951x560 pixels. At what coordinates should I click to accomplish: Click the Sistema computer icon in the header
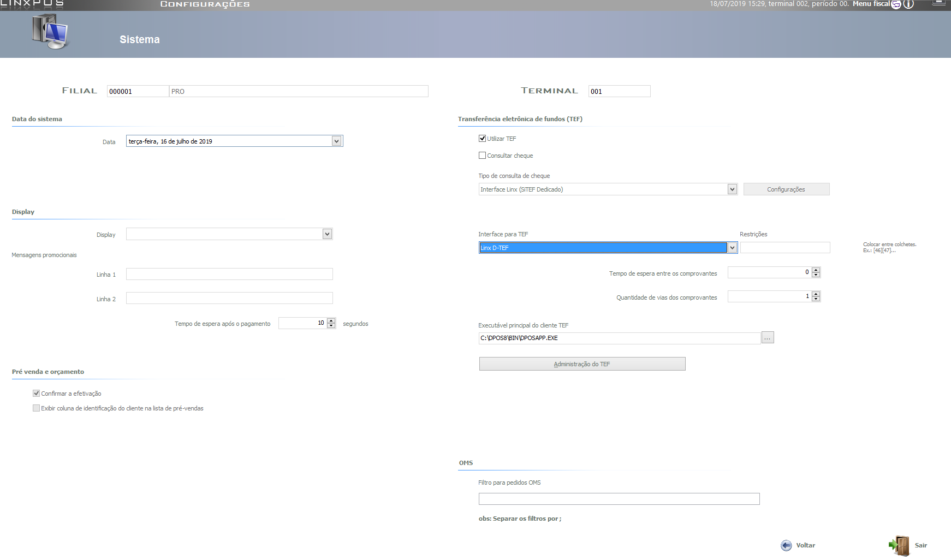[x=50, y=32]
